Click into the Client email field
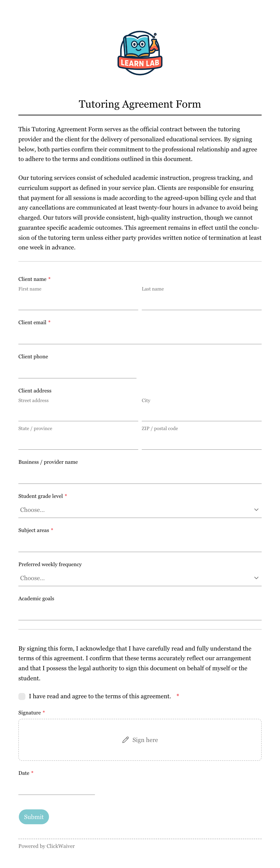280x868 pixels. (x=140, y=336)
